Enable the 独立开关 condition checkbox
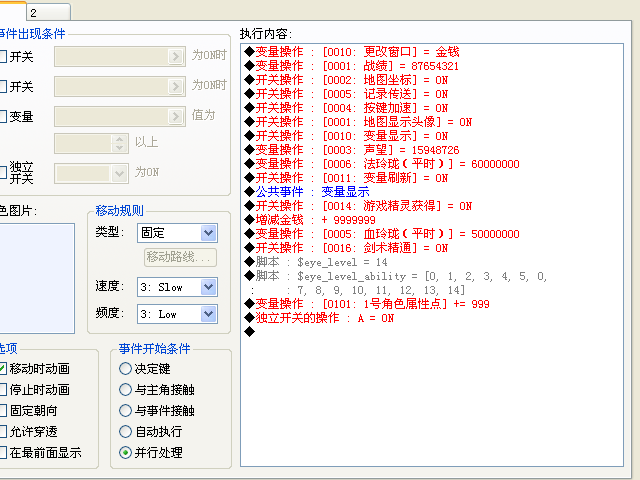Screen dimensions: 640x480 click(3, 172)
